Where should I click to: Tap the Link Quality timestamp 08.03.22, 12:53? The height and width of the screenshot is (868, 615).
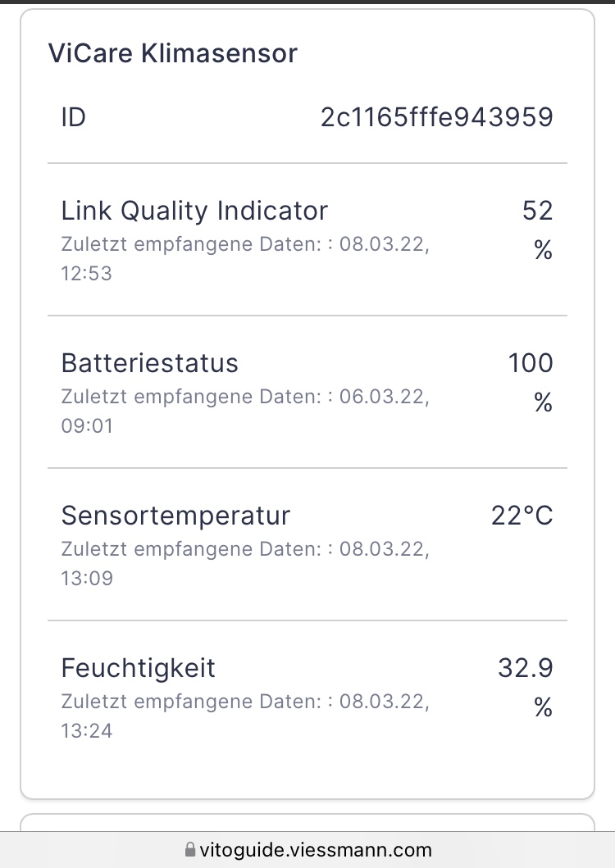[x=245, y=258]
